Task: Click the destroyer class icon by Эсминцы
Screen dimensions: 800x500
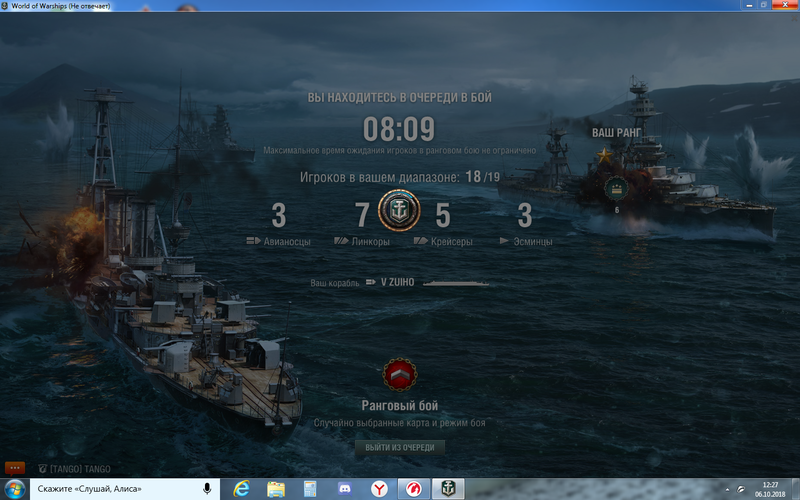Action: pos(504,241)
